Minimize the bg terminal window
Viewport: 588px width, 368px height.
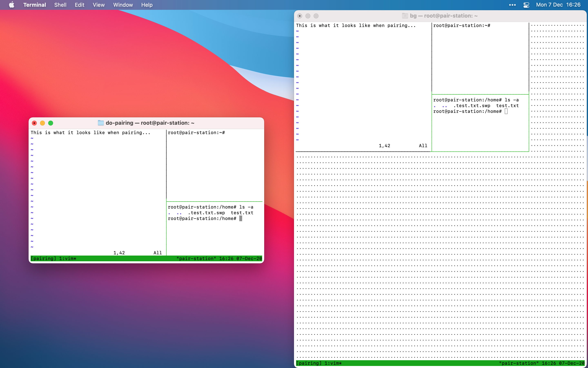[308, 16]
